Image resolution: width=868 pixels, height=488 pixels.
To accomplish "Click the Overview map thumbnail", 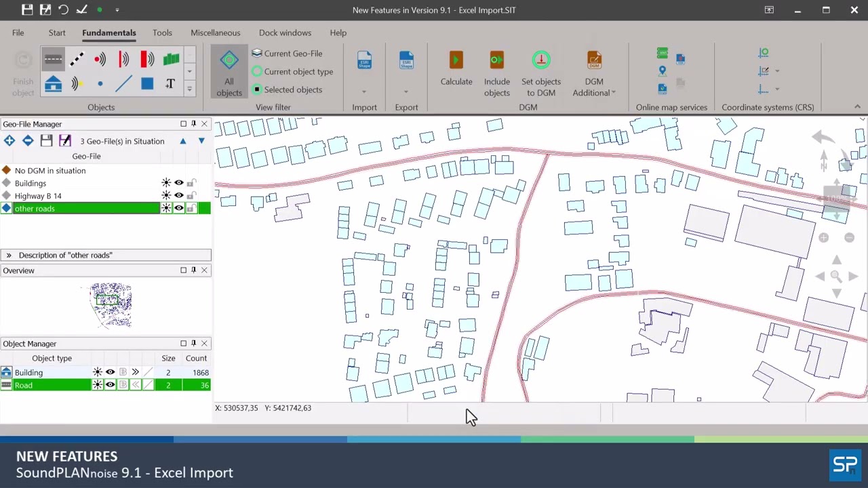I will pyautogui.click(x=111, y=304).
